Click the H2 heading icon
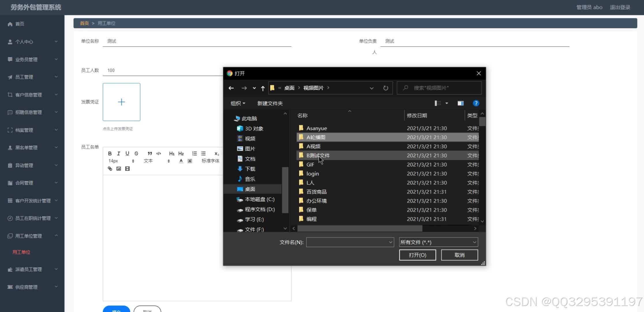644x312 pixels. click(181, 153)
